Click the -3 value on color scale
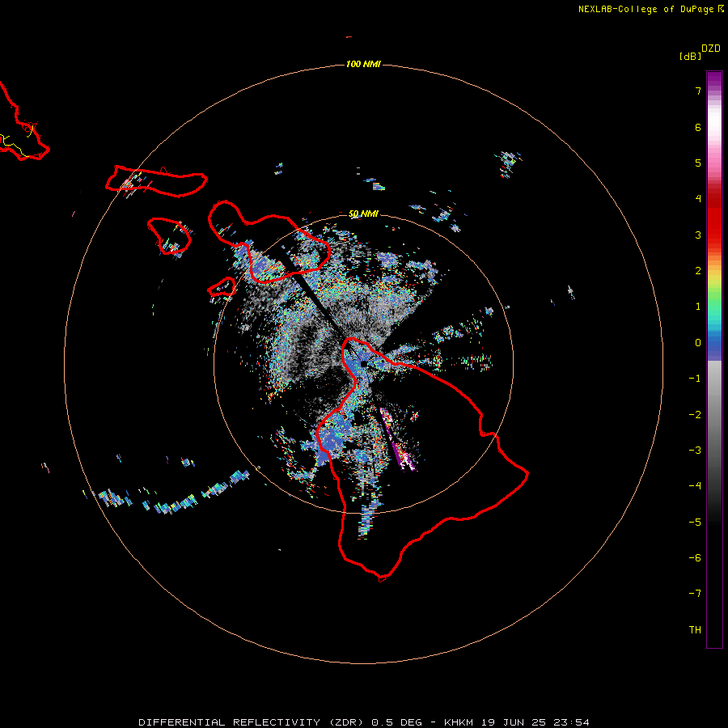Viewport: 728px width, 728px height. (x=695, y=451)
